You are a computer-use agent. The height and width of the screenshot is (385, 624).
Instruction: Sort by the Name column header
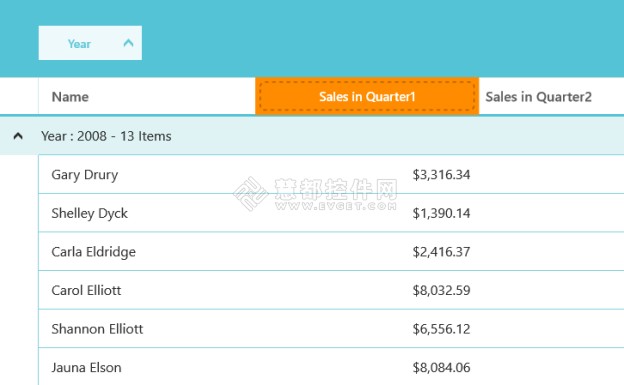(147, 96)
